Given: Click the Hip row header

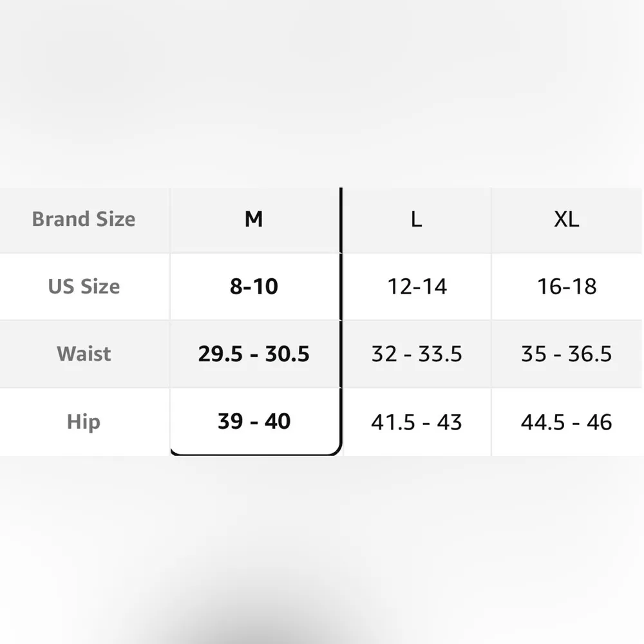Looking at the screenshot, I should coord(84,422).
